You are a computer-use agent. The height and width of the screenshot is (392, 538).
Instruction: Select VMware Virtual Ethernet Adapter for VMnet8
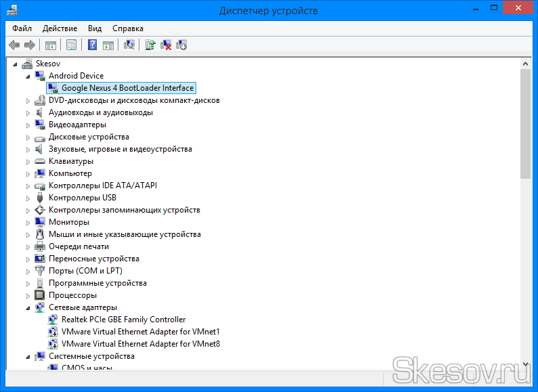(x=140, y=344)
